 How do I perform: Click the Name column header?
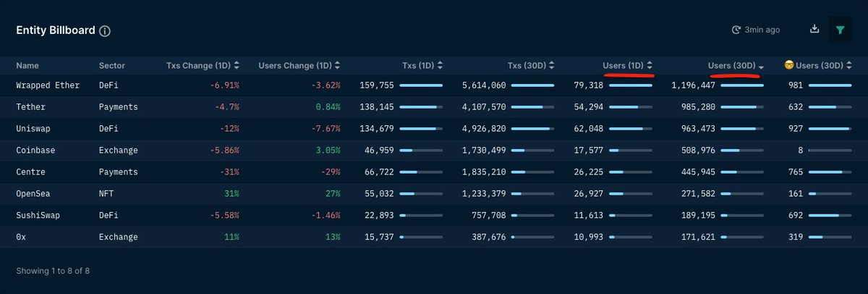(27, 66)
